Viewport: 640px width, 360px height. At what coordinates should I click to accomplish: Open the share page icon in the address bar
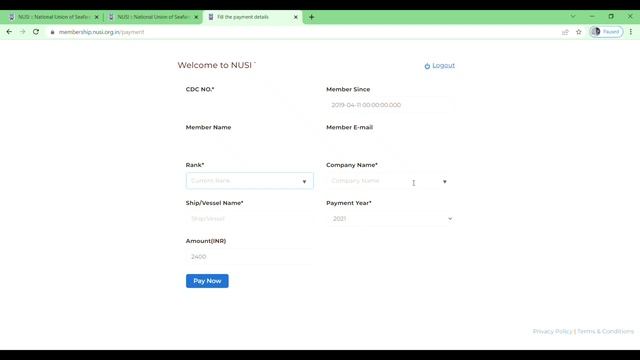565,32
